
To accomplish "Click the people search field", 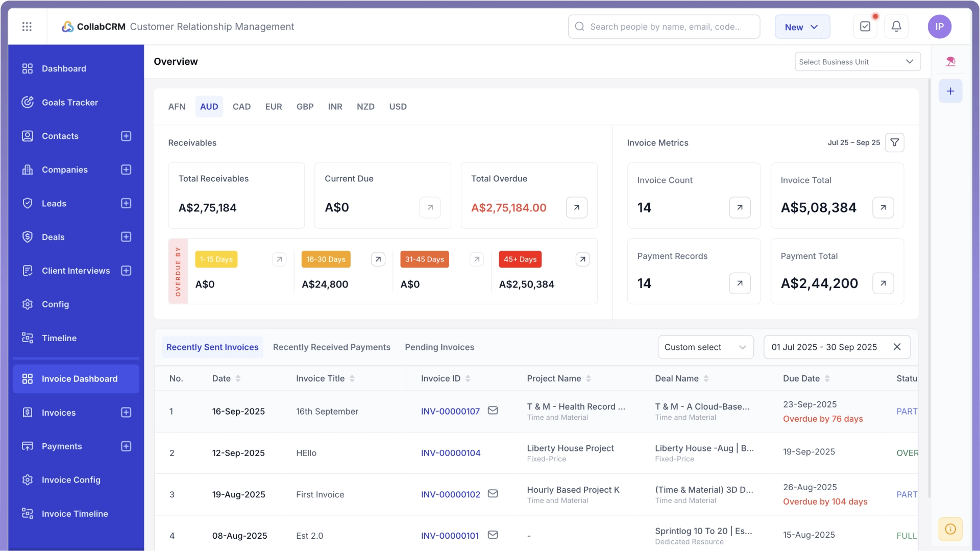I will 664,27.
